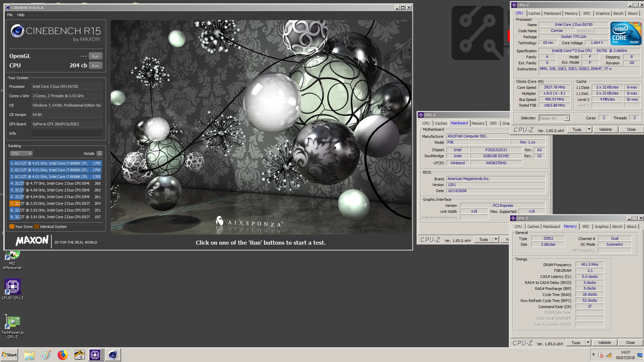Open the File menu in Cinebench
Screen dimensions: 644x362
10,15
